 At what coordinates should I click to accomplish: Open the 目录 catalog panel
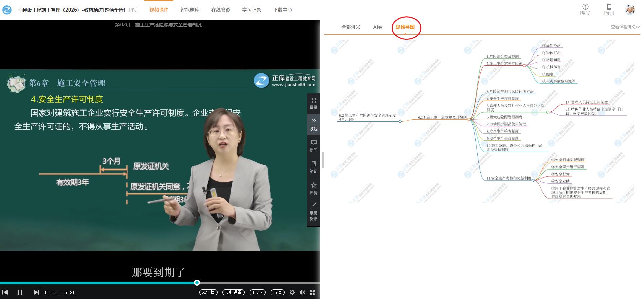pos(313,103)
